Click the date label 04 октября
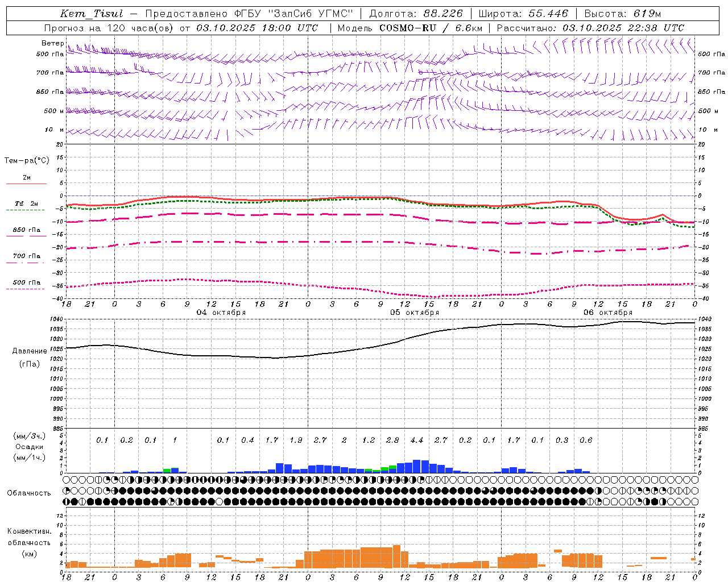Screen dimensions: 728x582 221,313
